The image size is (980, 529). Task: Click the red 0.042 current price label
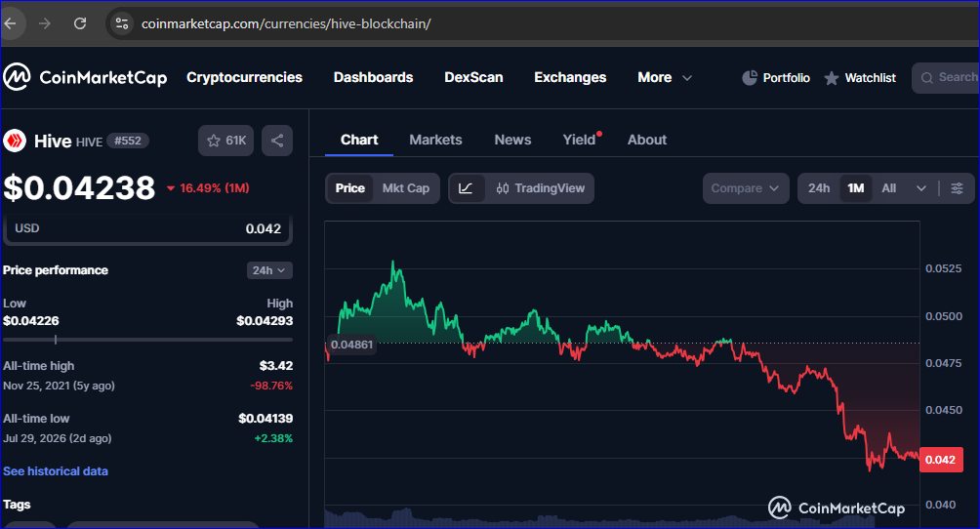click(941, 460)
